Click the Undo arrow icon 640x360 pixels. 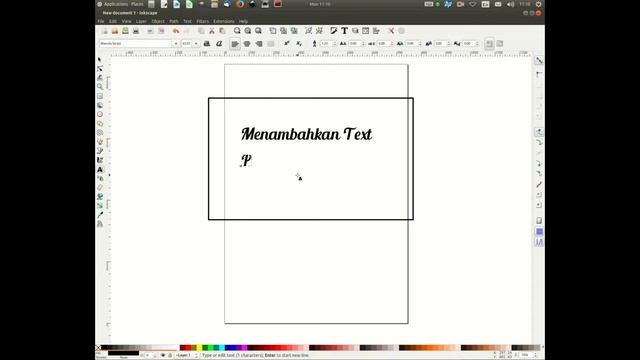[176, 31]
